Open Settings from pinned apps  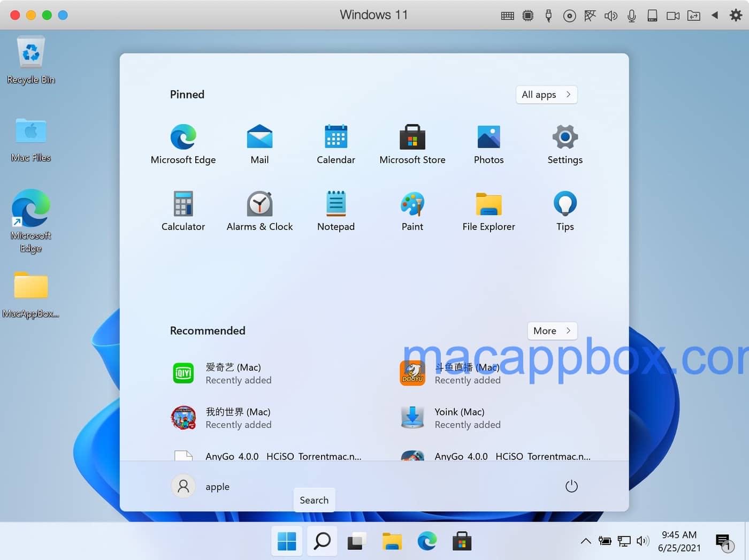565,144
